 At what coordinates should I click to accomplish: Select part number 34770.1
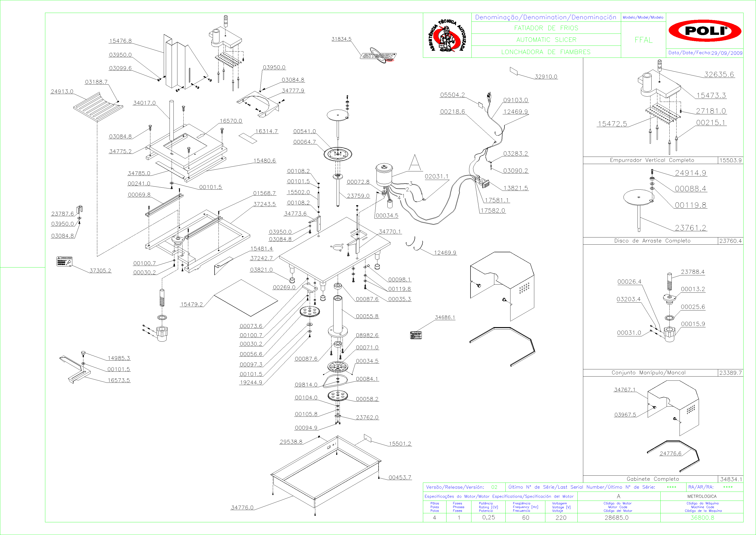coord(390,232)
